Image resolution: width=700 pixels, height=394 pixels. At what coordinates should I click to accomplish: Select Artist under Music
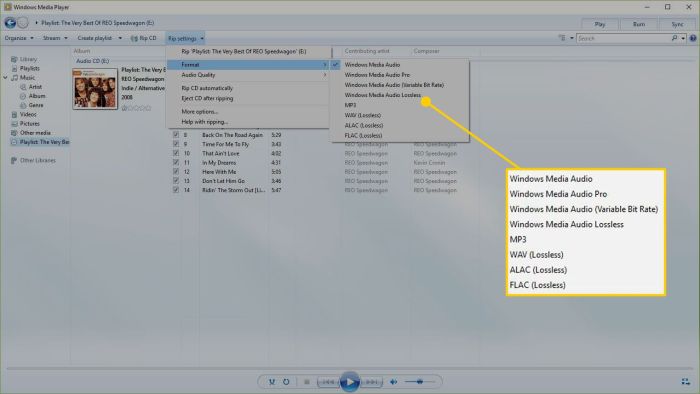pyautogui.click(x=35, y=87)
